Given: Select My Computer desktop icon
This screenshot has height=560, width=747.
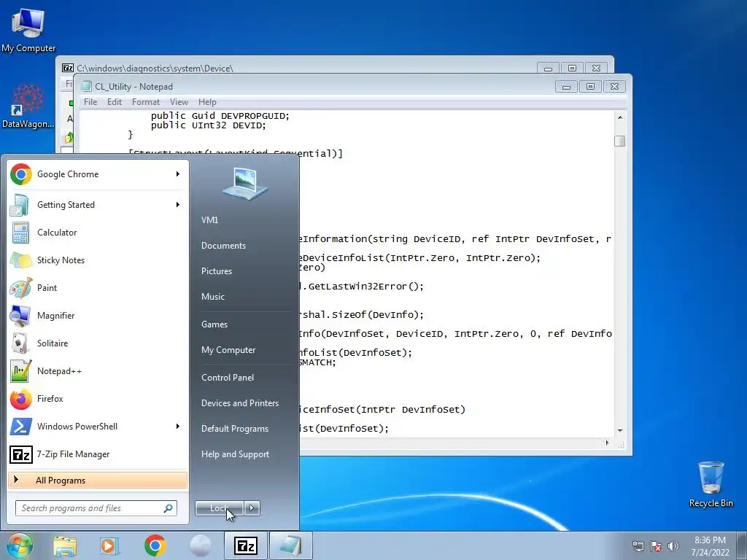Looking at the screenshot, I should coord(28,31).
